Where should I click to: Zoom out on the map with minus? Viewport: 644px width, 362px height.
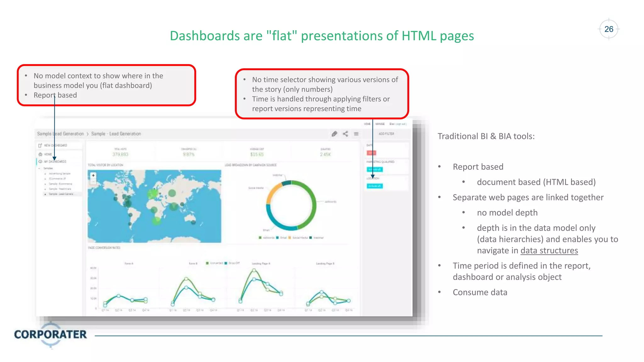coord(93,181)
